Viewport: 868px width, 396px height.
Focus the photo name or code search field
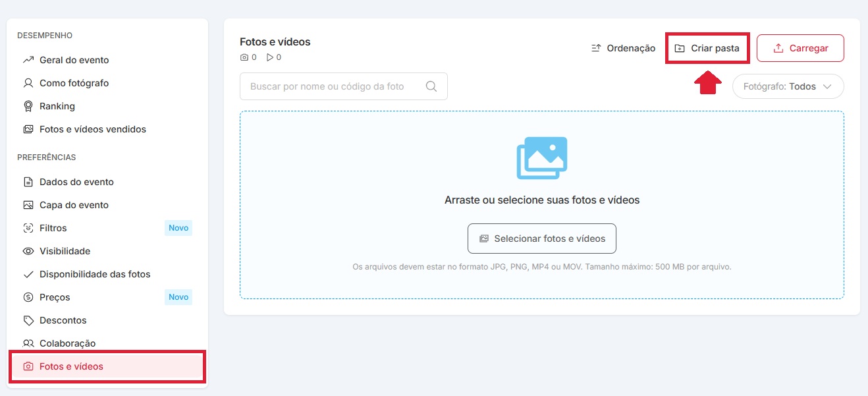[x=344, y=86]
